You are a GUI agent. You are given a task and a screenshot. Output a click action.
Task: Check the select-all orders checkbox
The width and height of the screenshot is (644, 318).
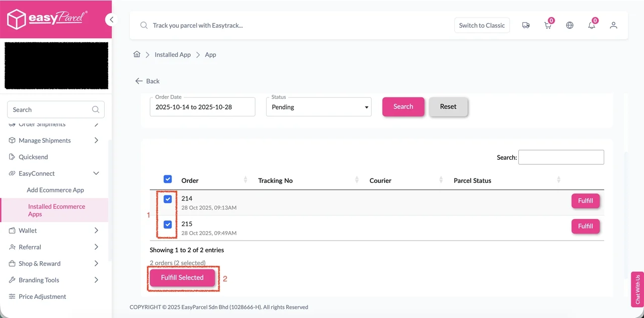pyautogui.click(x=168, y=179)
